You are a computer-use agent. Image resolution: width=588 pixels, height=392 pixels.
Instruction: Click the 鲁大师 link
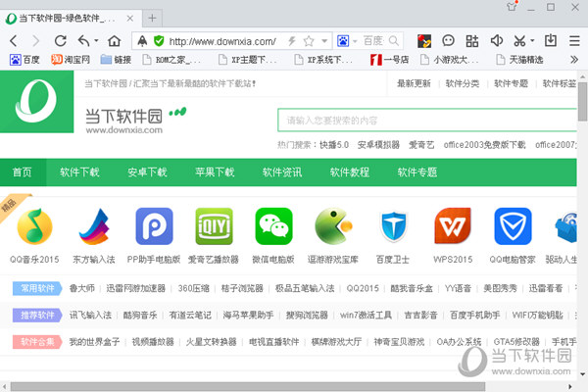82,288
